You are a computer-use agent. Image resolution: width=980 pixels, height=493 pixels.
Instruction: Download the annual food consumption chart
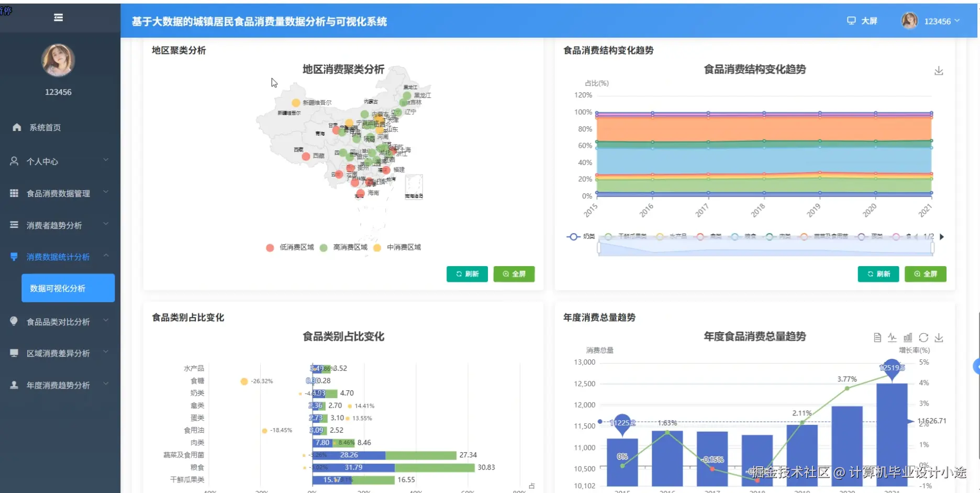(939, 337)
